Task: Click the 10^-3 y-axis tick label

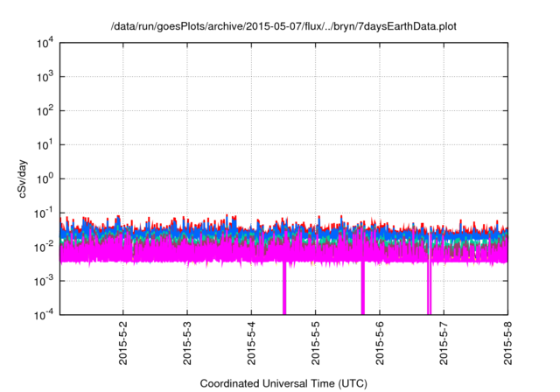Action: tap(43, 281)
